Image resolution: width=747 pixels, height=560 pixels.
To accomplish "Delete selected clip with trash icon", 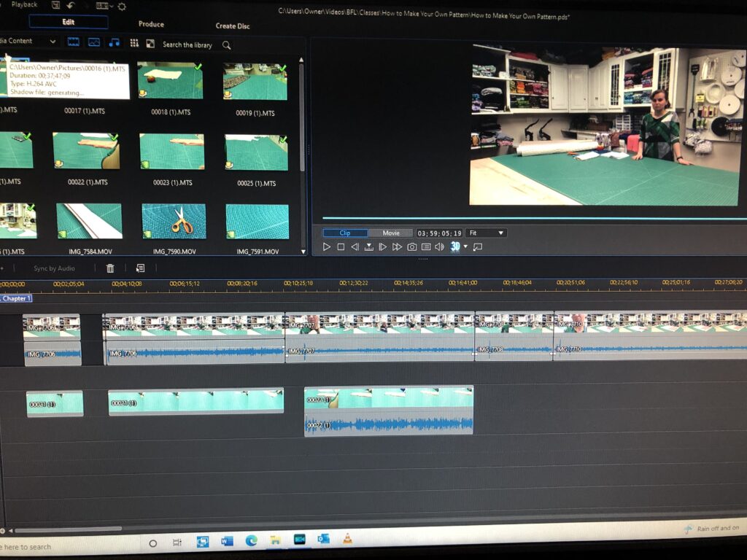I will coord(110,268).
